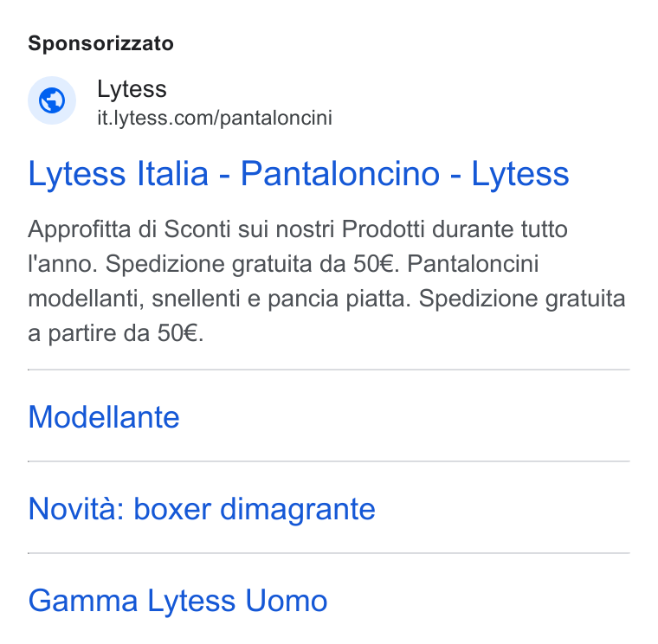
Task: Open the Lytess Italia - Pantaloncino headline
Action: click(x=299, y=173)
